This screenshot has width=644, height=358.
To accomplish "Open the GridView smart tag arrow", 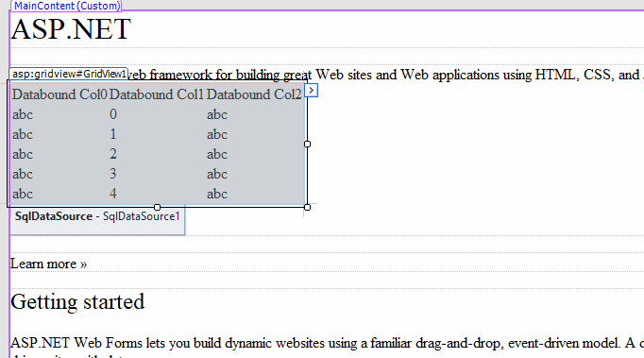I will click(x=312, y=91).
